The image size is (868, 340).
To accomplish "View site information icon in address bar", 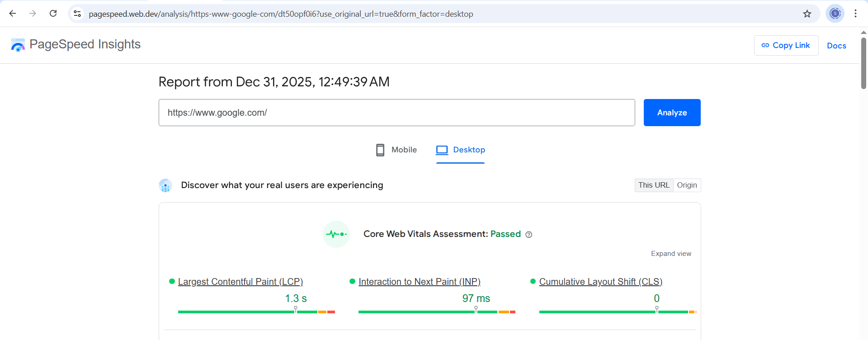I will pos(78,14).
